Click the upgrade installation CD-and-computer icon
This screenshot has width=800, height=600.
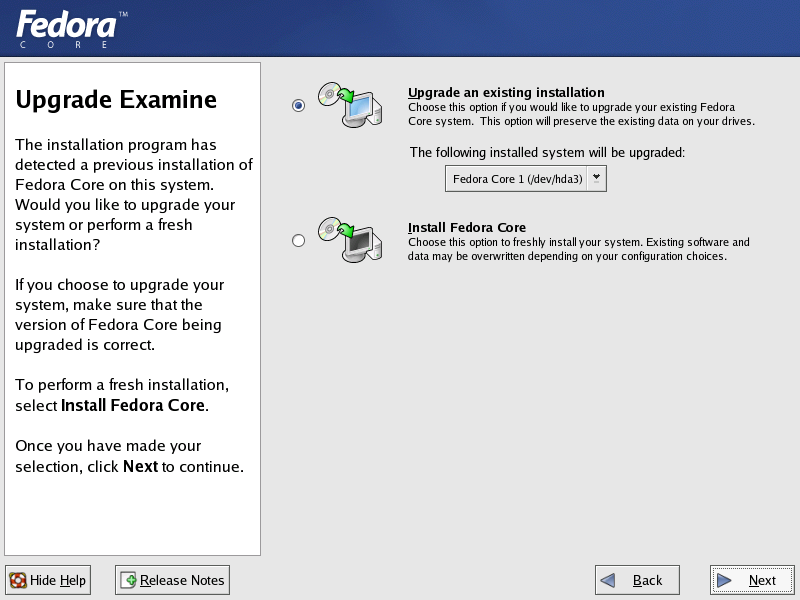pyautogui.click(x=350, y=105)
